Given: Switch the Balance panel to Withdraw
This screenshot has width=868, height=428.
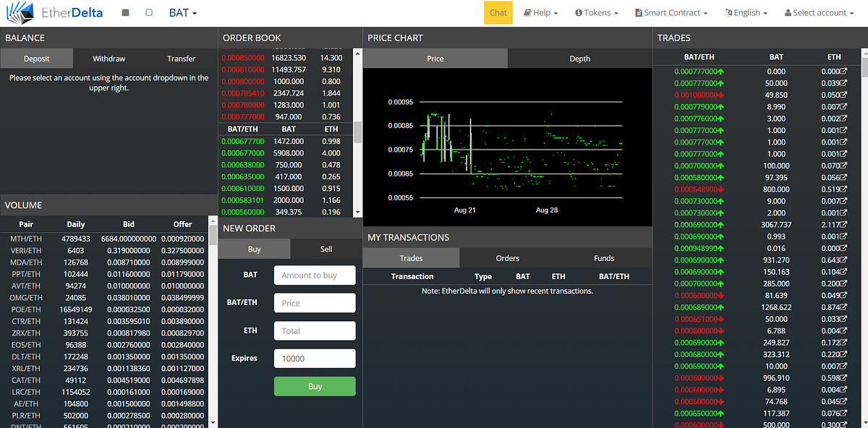Looking at the screenshot, I should [109, 59].
